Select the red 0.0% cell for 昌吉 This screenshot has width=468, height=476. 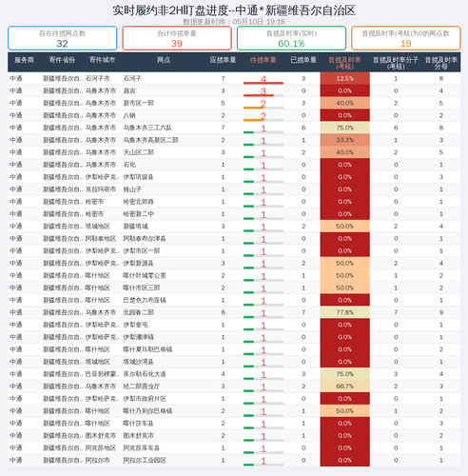(x=344, y=90)
